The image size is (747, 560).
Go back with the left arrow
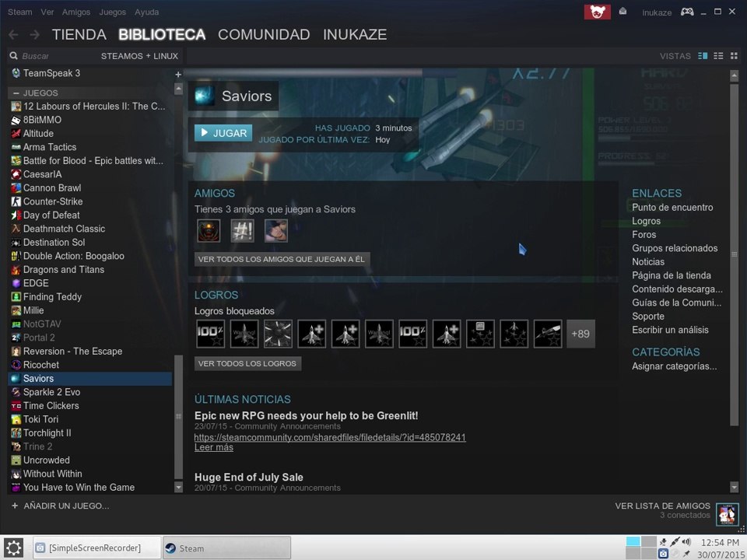[13, 34]
